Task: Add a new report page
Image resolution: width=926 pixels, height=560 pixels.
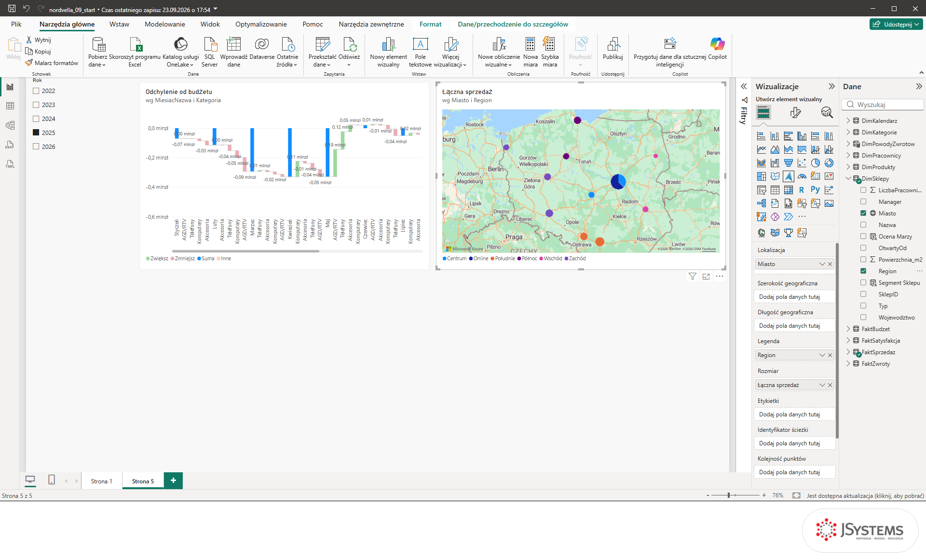Action: [173, 480]
